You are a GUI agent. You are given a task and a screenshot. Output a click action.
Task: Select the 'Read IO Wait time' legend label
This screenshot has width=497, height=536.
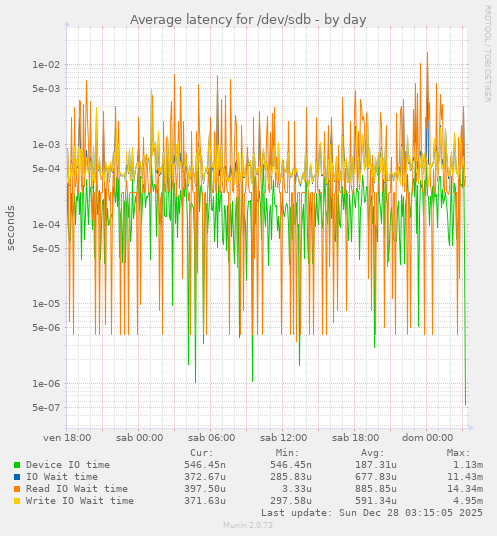coord(77,489)
